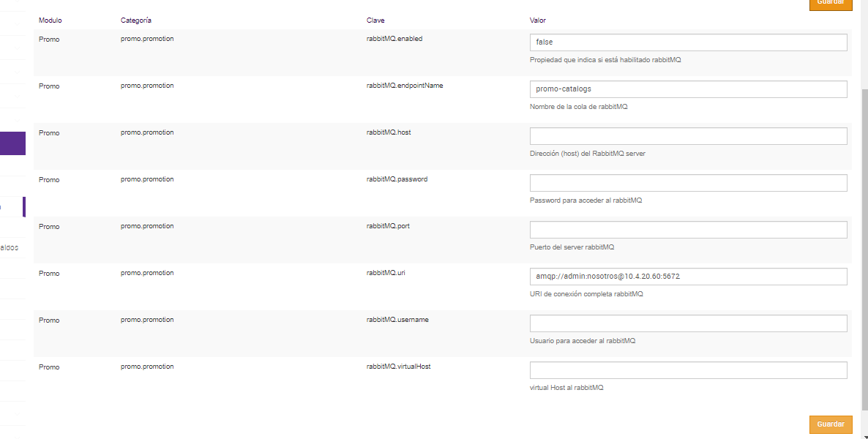Focus the rabbitMQ.uri field with amqp address
Screen dimensions: 868x439
click(688, 277)
